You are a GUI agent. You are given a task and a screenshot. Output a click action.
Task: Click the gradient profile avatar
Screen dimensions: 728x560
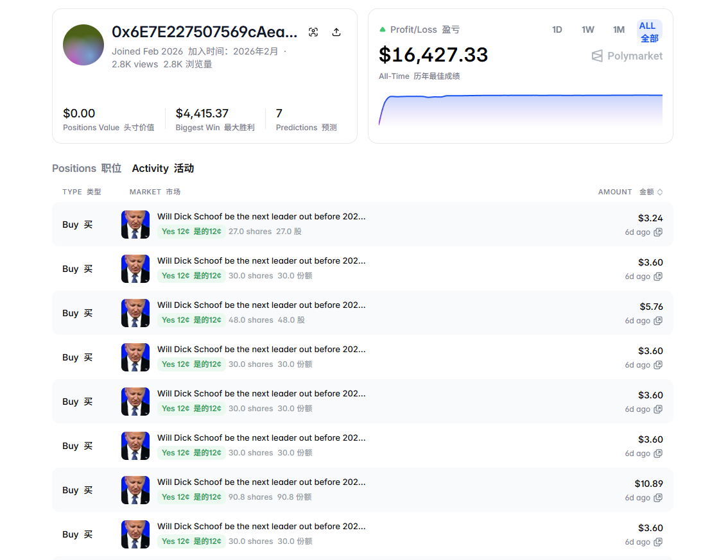(x=83, y=45)
